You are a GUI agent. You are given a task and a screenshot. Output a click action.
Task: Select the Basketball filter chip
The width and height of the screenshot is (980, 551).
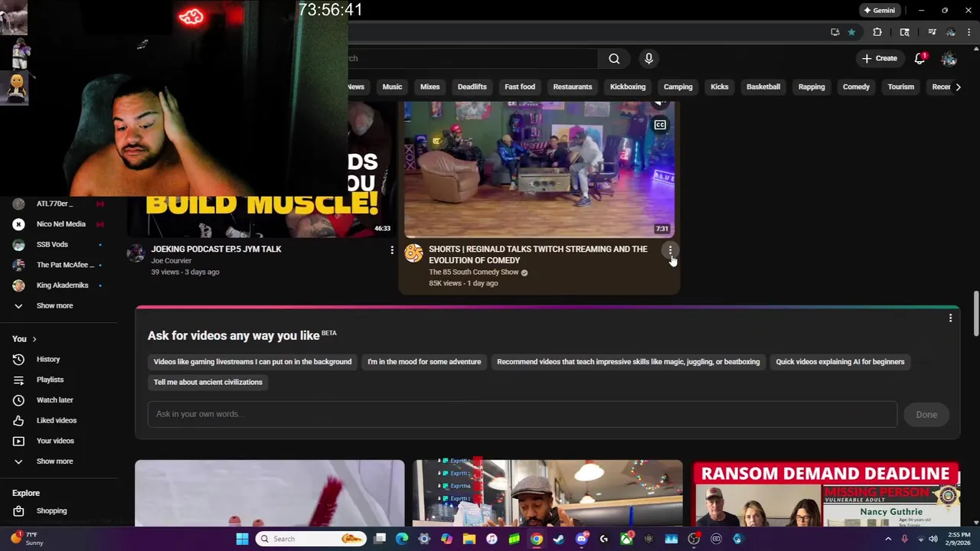coord(763,87)
